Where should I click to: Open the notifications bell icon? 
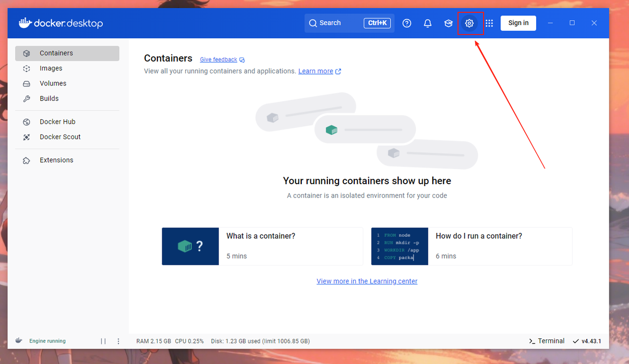click(428, 23)
